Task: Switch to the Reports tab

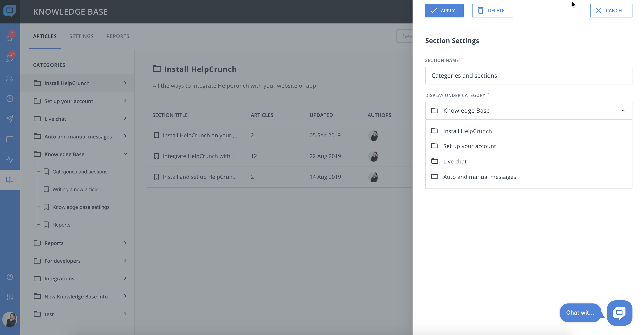Action: [118, 36]
